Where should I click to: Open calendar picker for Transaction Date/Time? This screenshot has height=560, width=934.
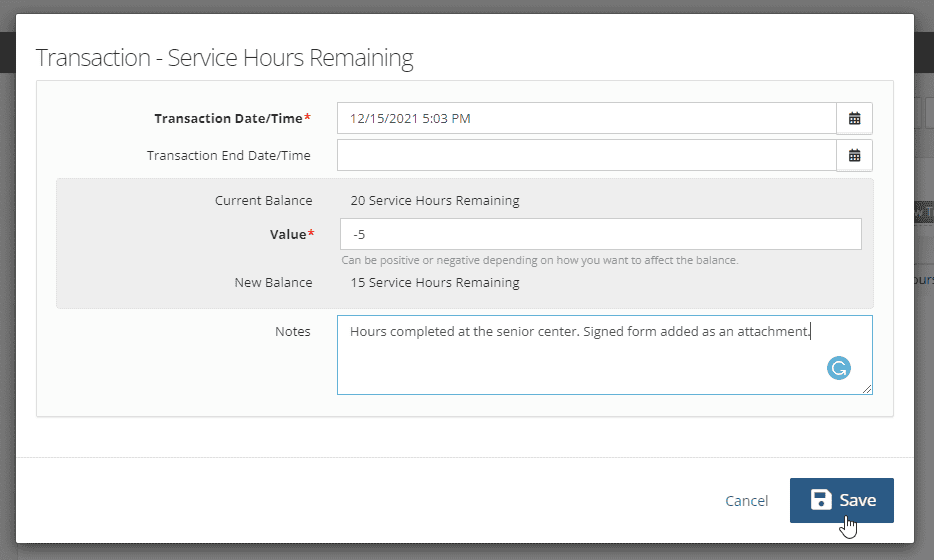click(854, 118)
